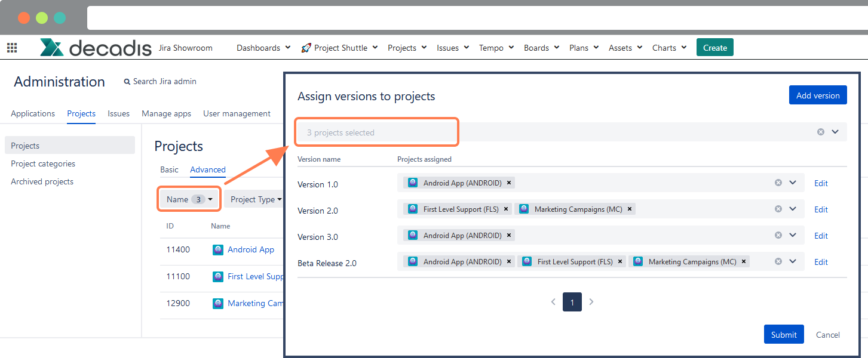Viewport: 868px width, 358px height.
Task: Expand the projects dropdown for Version 3.0
Action: (793, 234)
